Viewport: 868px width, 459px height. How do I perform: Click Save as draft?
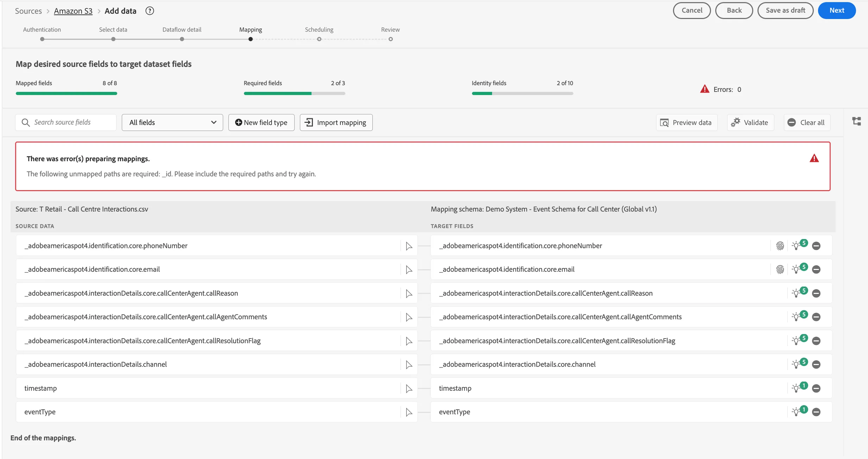(x=785, y=11)
